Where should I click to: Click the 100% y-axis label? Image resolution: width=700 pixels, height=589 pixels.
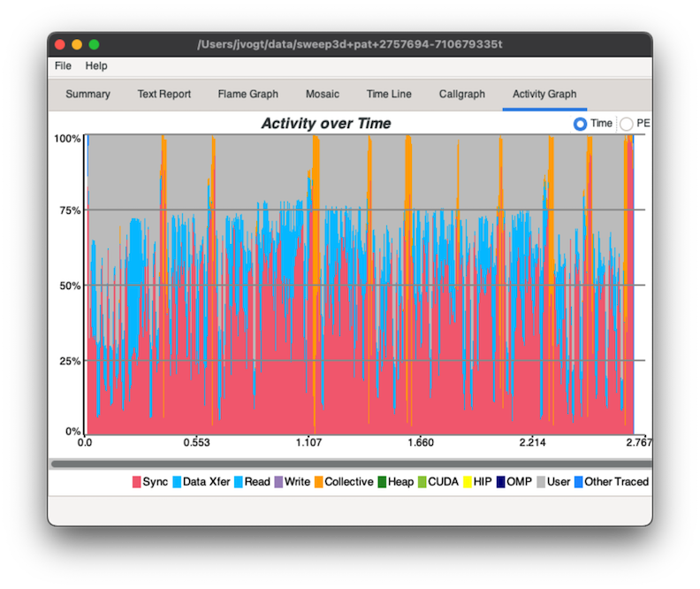[x=67, y=139]
